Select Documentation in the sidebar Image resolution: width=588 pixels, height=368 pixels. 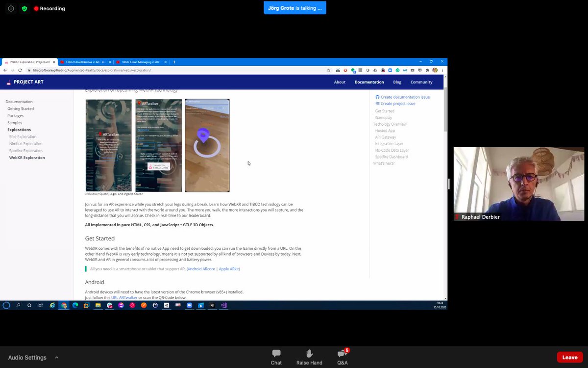tap(19, 102)
